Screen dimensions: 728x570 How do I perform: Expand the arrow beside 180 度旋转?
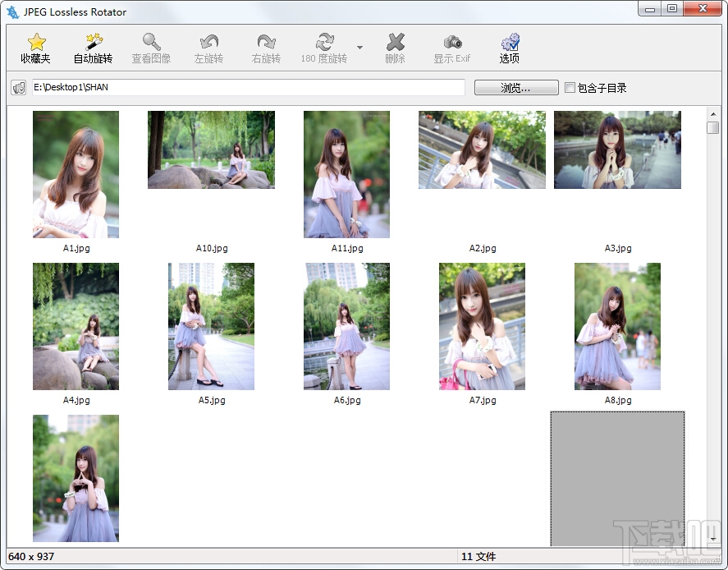click(359, 48)
